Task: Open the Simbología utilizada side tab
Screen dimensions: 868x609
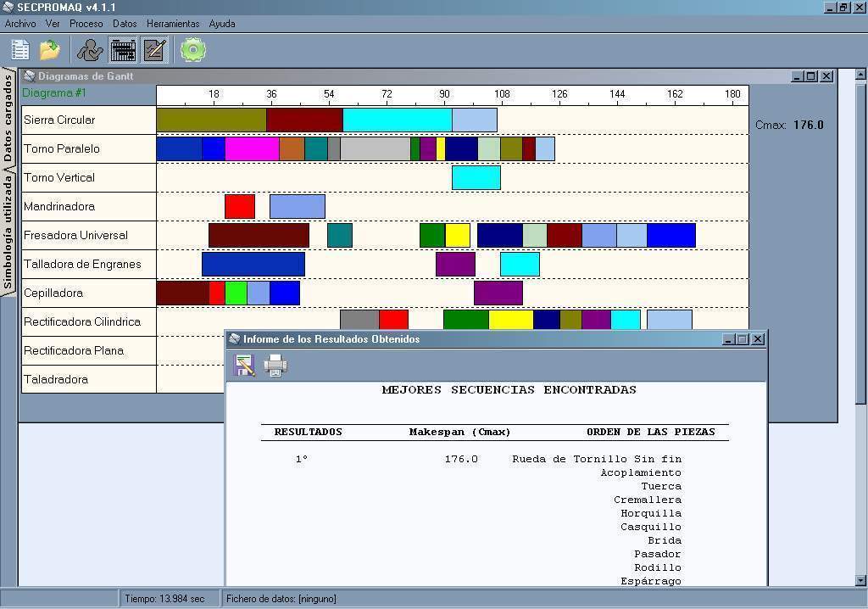Action: [8, 230]
